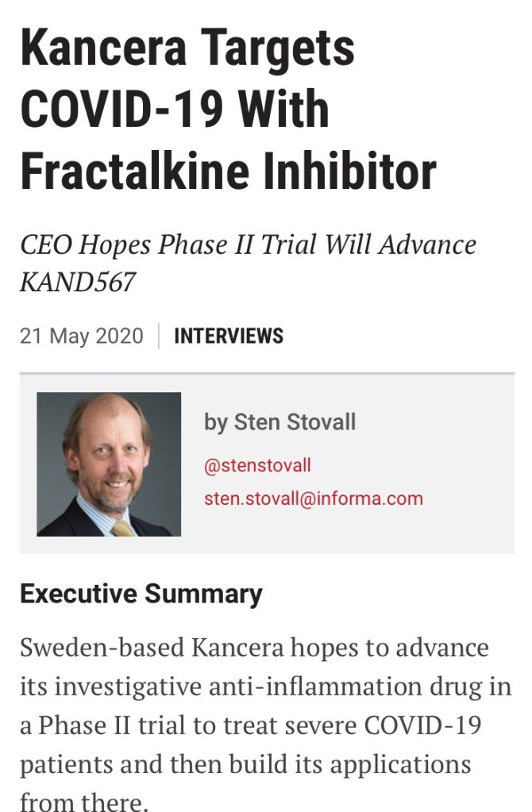Open the sten.stovall@informa.com email link
The image size is (532, 812).
(x=314, y=498)
